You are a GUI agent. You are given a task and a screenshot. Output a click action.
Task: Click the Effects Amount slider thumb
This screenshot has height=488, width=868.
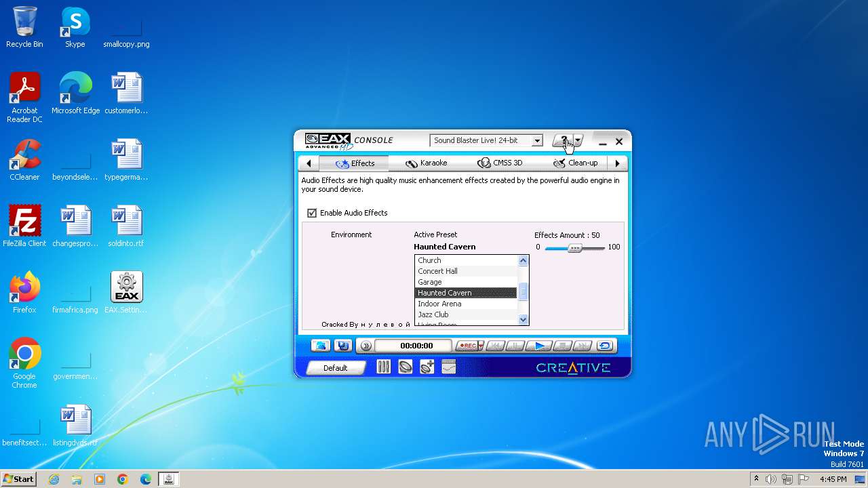(x=575, y=248)
